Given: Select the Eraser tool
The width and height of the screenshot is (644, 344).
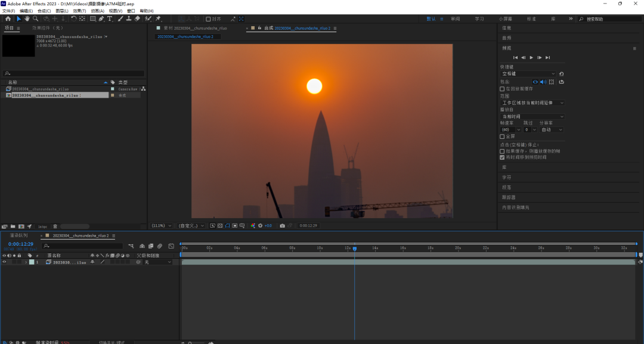Looking at the screenshot, I should (x=137, y=18).
